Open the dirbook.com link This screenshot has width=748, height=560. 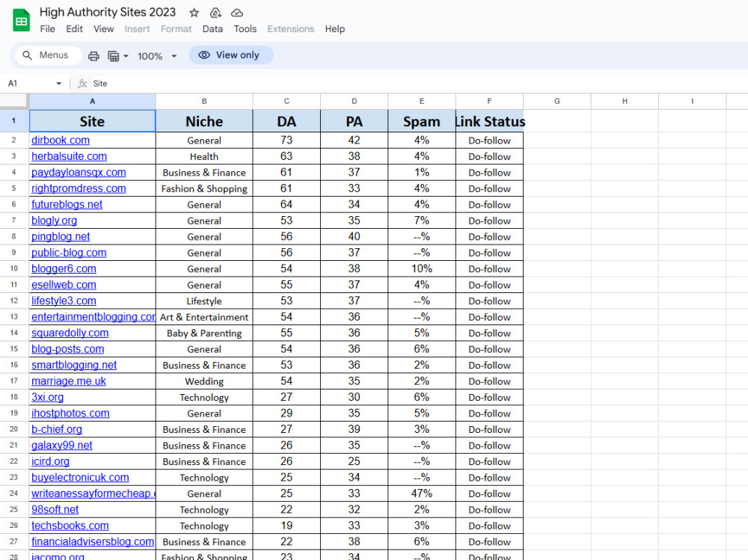(61, 141)
